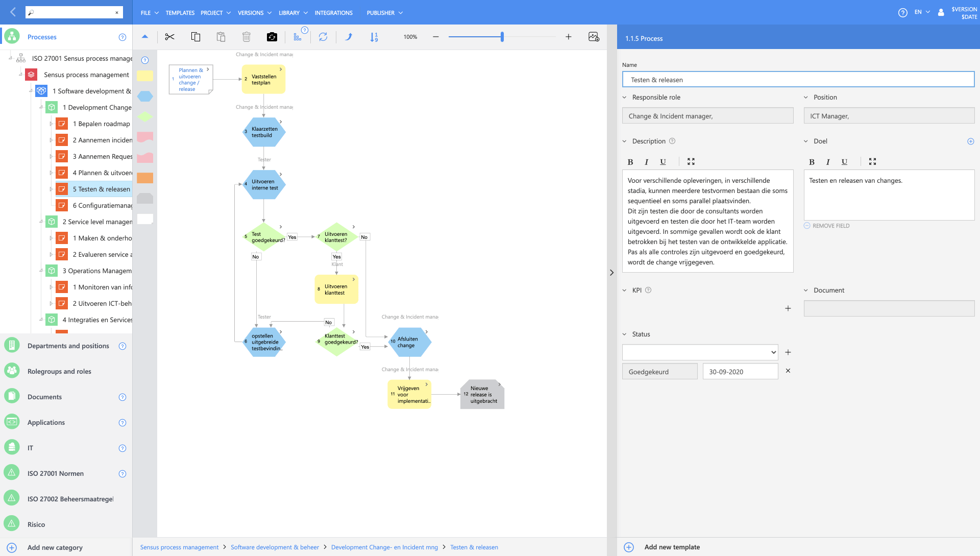
Task: Click Add new template button
Action: tap(663, 547)
